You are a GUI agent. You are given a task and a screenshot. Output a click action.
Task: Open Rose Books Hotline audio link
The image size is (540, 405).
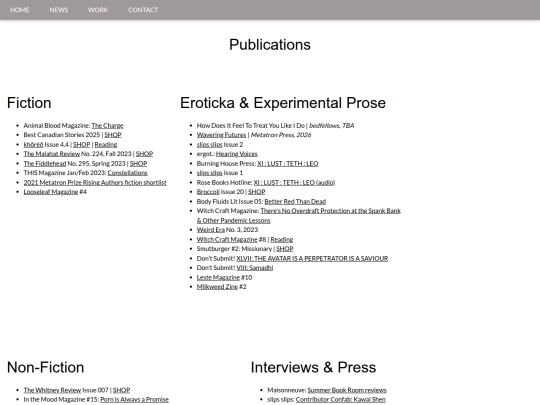point(294,183)
